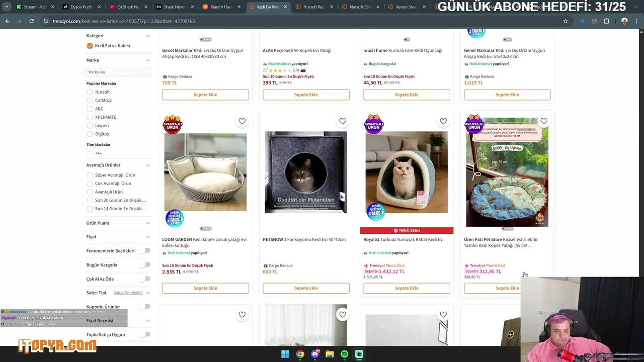644x362 pixels.
Task: Open the Royalist cat house image
Action: coord(407,172)
